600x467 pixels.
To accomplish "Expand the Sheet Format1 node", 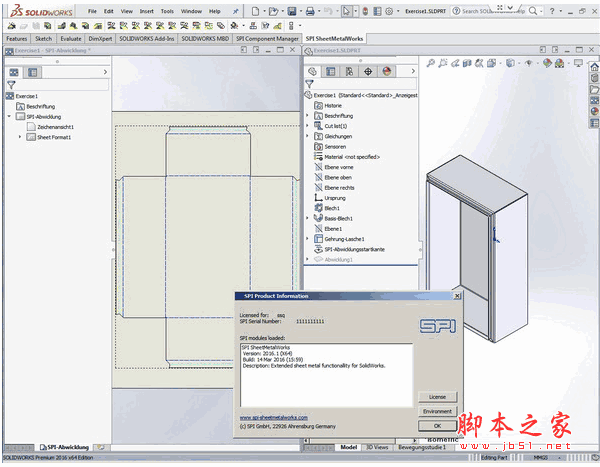I will (x=20, y=137).
